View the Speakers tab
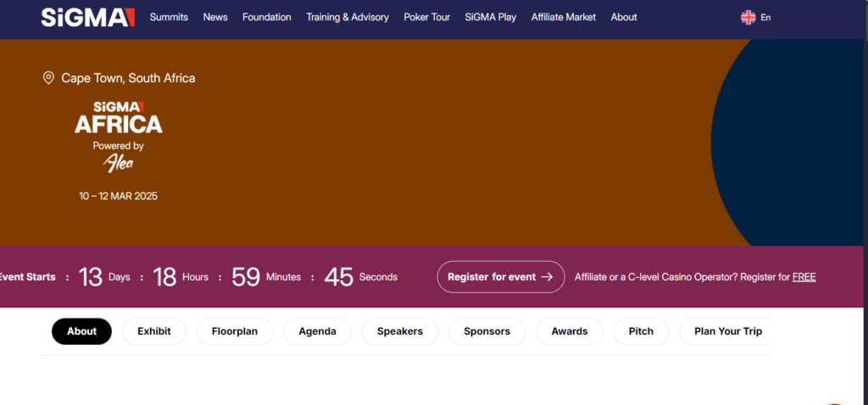Screen dimensions: 868x405 [x=399, y=331]
